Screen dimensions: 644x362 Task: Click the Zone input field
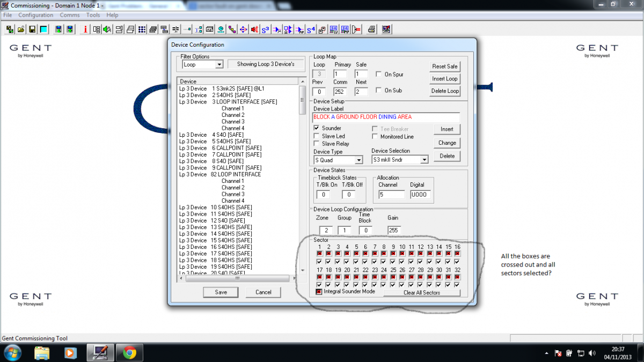click(326, 230)
